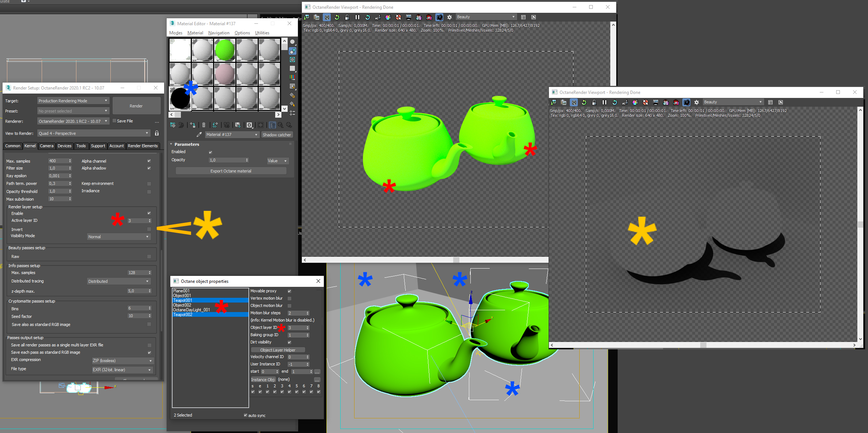
Task: Switch to the Camera tab in Render Setup
Action: tap(46, 146)
